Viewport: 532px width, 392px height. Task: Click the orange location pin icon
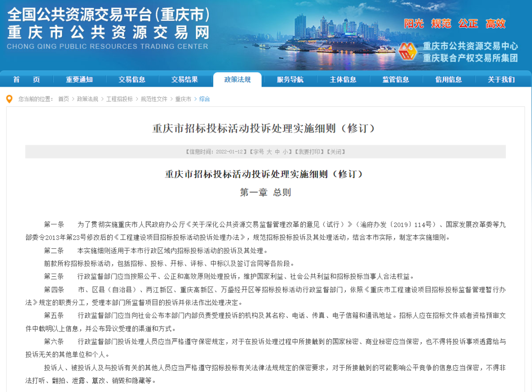(x=8, y=98)
